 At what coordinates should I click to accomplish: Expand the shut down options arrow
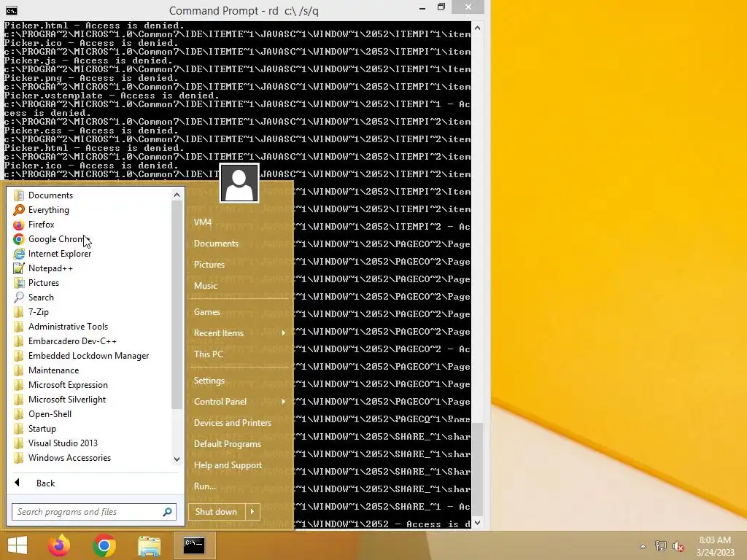[252, 512]
